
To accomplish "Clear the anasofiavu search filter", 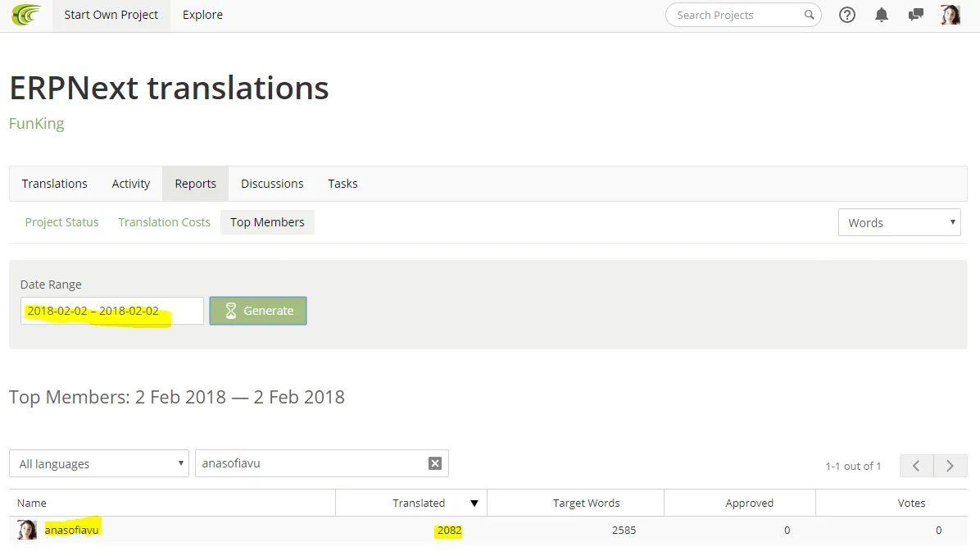I will [435, 463].
